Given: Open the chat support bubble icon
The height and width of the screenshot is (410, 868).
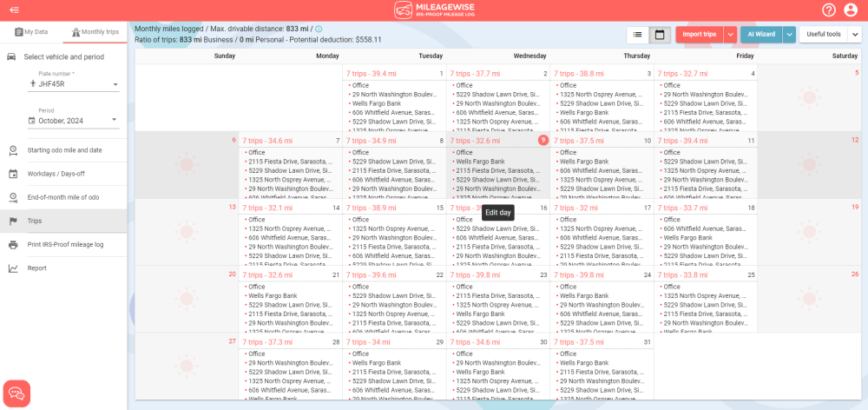Looking at the screenshot, I should pos(17,393).
